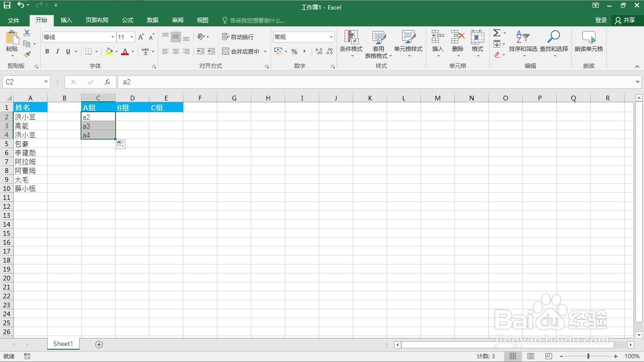Click the 登录 sign-in link
This screenshot has height=362, width=644.
601,20
